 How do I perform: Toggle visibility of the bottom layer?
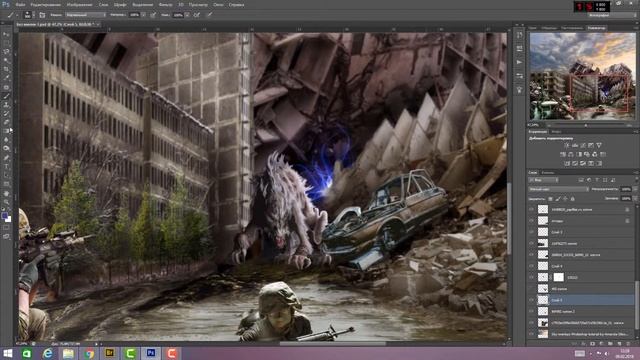coord(531,334)
